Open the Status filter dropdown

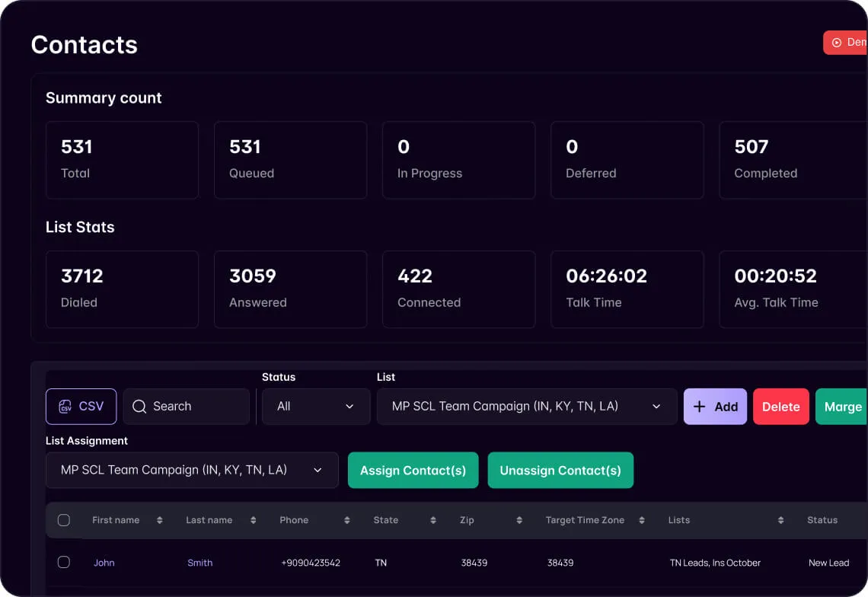click(315, 406)
